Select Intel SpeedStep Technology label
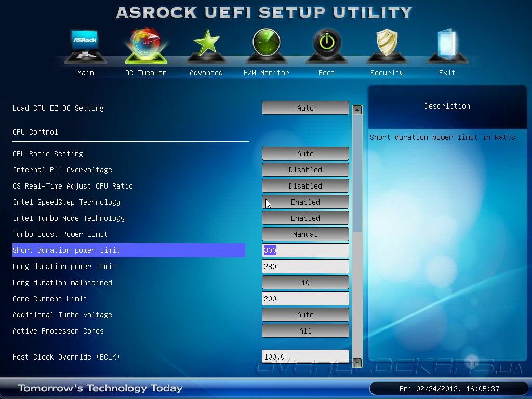Image resolution: width=532 pixels, height=399 pixels. [66, 202]
